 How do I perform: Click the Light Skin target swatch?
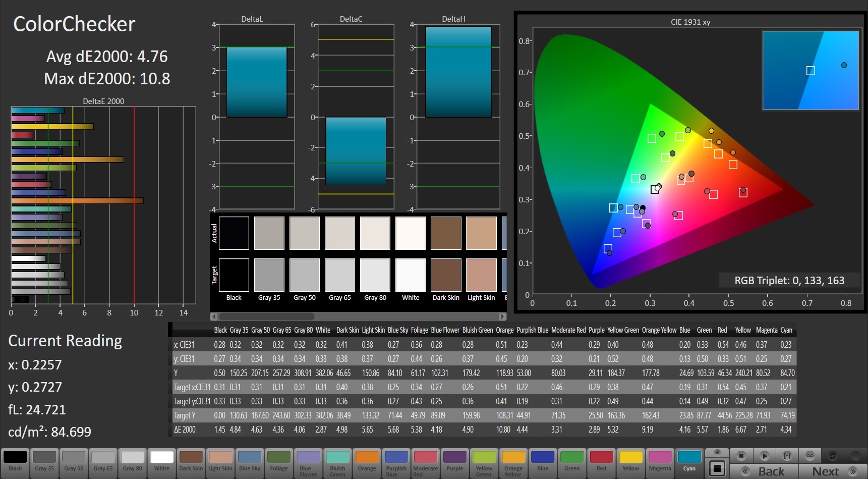481,275
